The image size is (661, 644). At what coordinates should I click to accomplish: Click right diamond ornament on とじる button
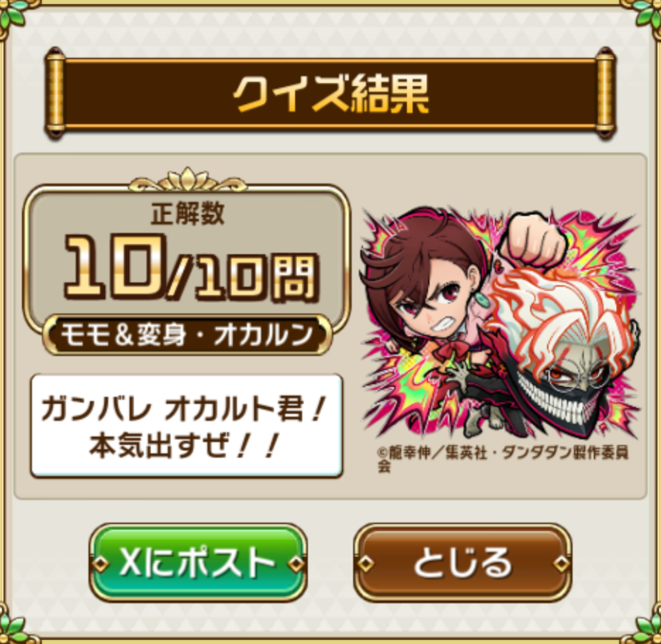pyautogui.click(x=561, y=563)
